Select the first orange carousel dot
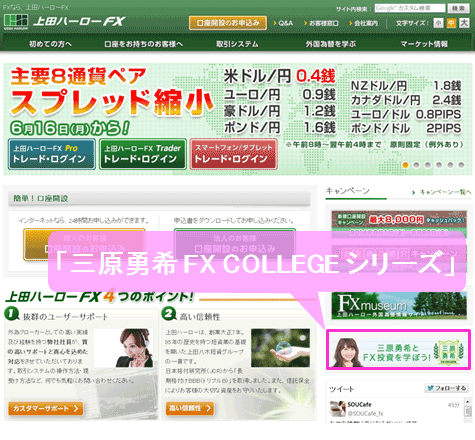Screen dimensions: 475x440 pyautogui.click(x=405, y=165)
